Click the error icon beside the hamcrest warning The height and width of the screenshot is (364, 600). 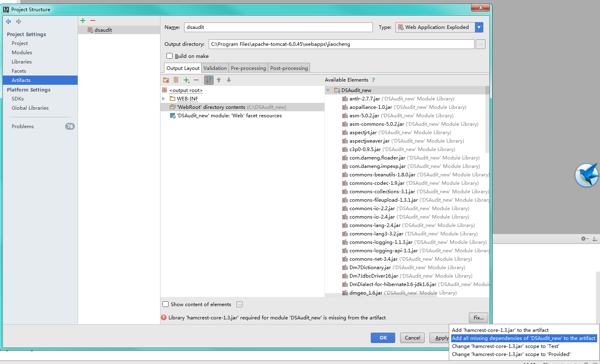pyautogui.click(x=164, y=317)
